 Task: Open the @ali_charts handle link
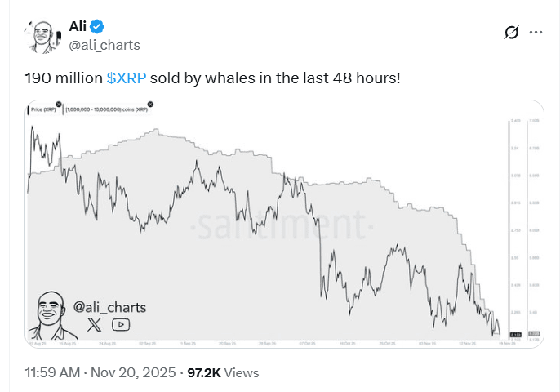(x=104, y=45)
